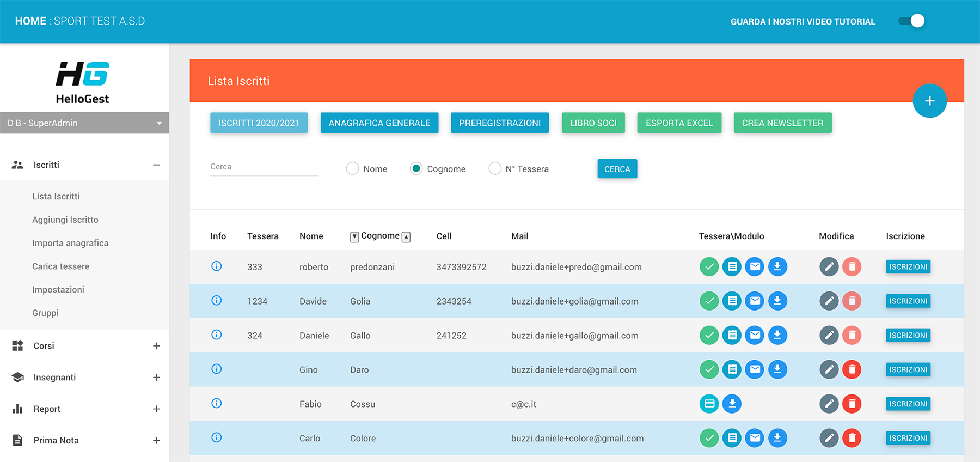The width and height of the screenshot is (980, 462).
Task: Open Gruppi in sidebar
Action: click(45, 313)
